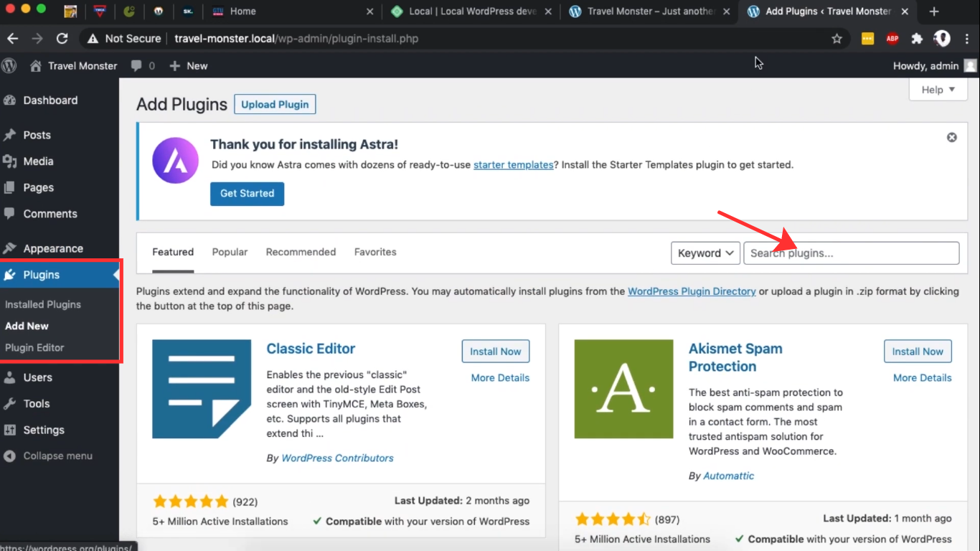Image resolution: width=980 pixels, height=551 pixels.
Task: Click the browser address bar URL
Action: click(296, 39)
